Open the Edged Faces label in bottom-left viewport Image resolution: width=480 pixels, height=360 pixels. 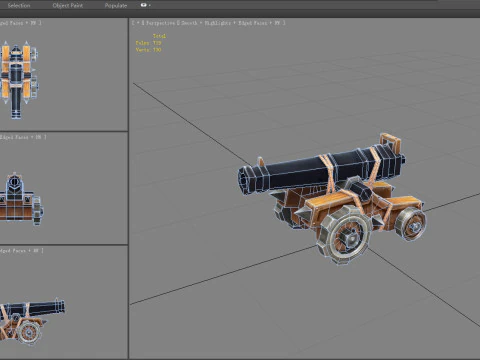tap(14, 250)
